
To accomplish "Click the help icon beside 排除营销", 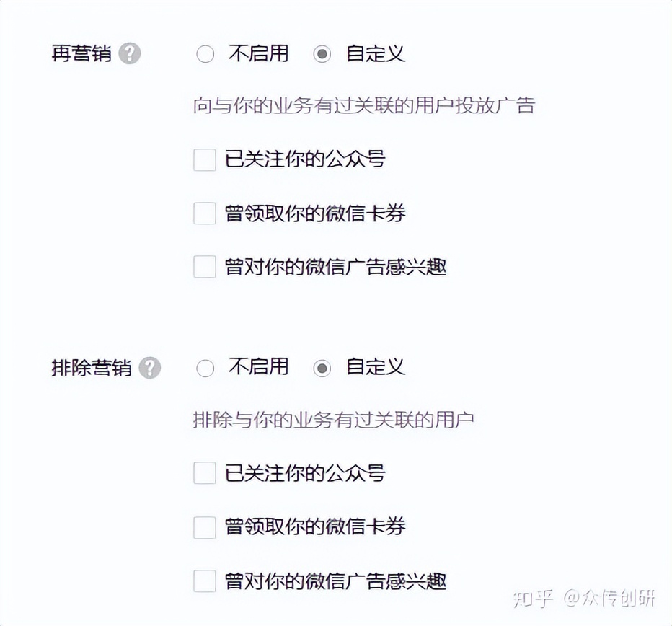I will [x=149, y=368].
